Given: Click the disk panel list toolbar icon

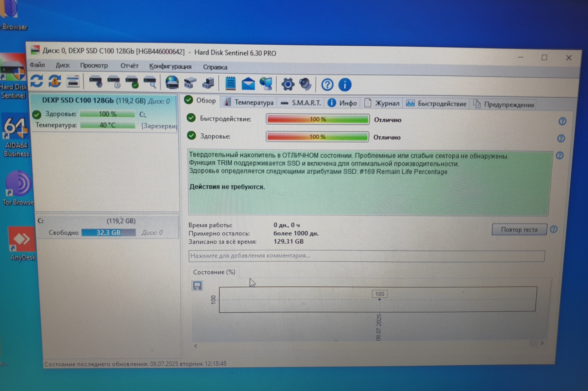Looking at the screenshot, I should point(73,82).
